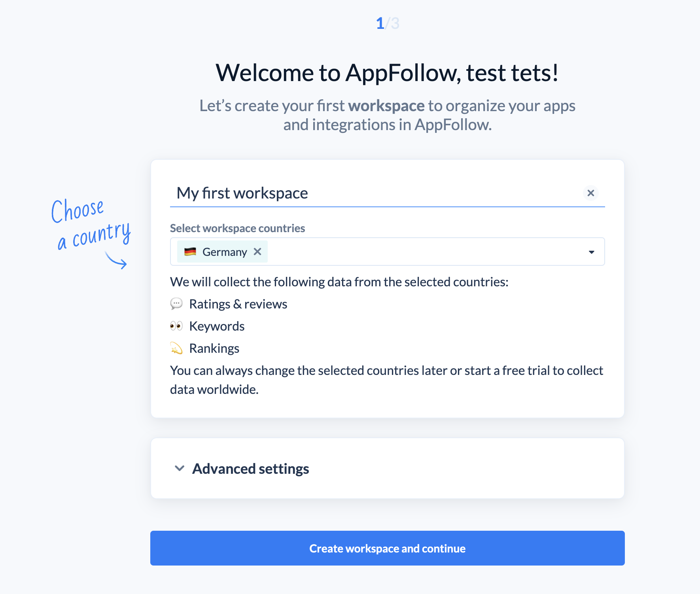Click the German flag icon in the country tag
Viewport: 700px width, 594px height.
point(190,252)
